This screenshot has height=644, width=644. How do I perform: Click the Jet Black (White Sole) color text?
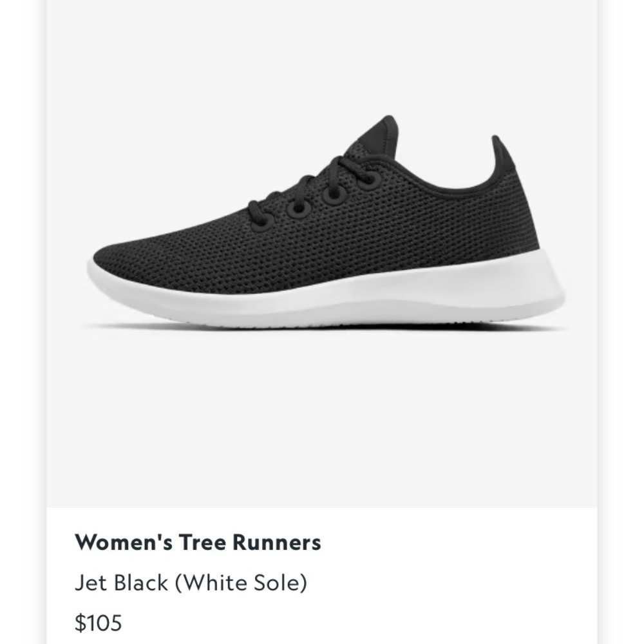point(191,582)
